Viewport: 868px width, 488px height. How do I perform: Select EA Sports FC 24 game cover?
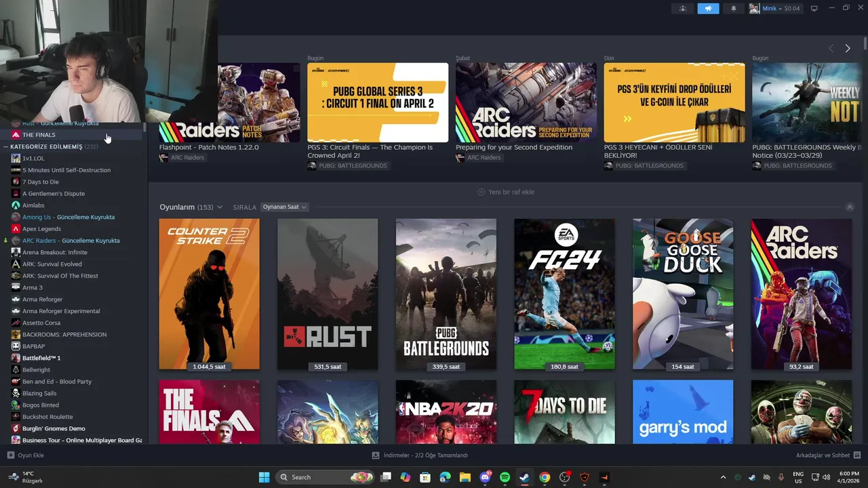coord(564,294)
